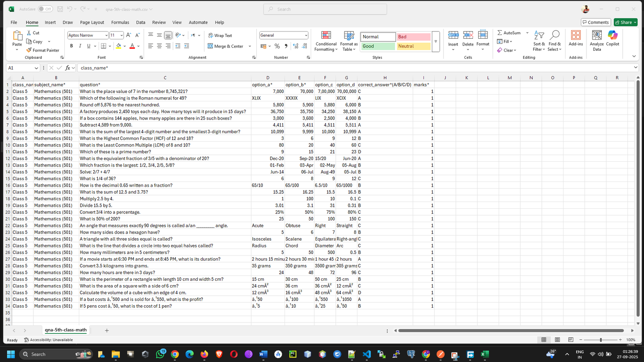Toggle Bold formatting
This screenshot has width=644, height=362.
[72, 46]
